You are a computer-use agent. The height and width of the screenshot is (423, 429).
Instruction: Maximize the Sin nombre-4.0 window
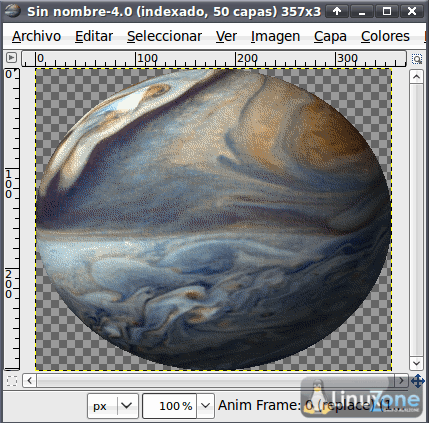pos(387,12)
